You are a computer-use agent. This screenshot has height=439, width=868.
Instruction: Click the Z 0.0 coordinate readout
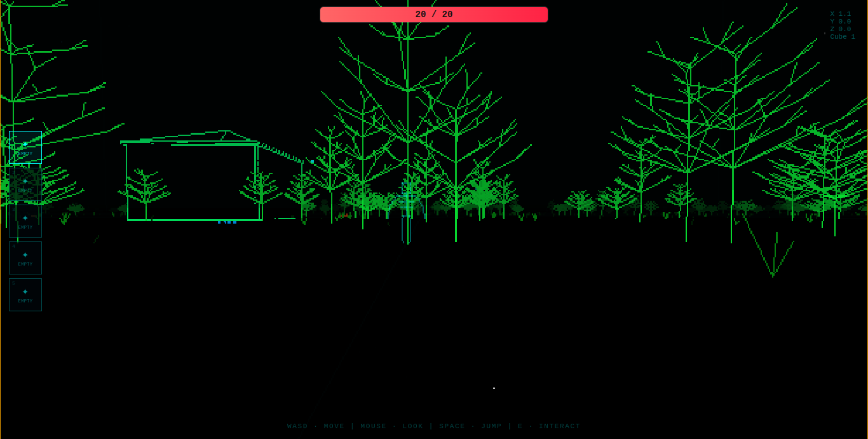[840, 29]
